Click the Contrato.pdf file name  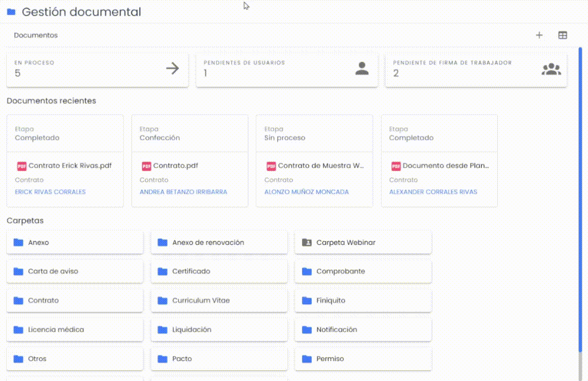point(175,166)
